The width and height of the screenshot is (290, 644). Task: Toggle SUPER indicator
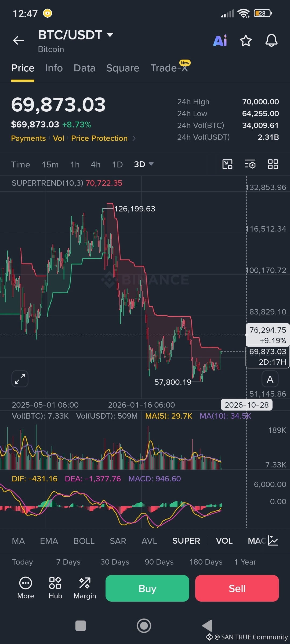click(x=186, y=541)
